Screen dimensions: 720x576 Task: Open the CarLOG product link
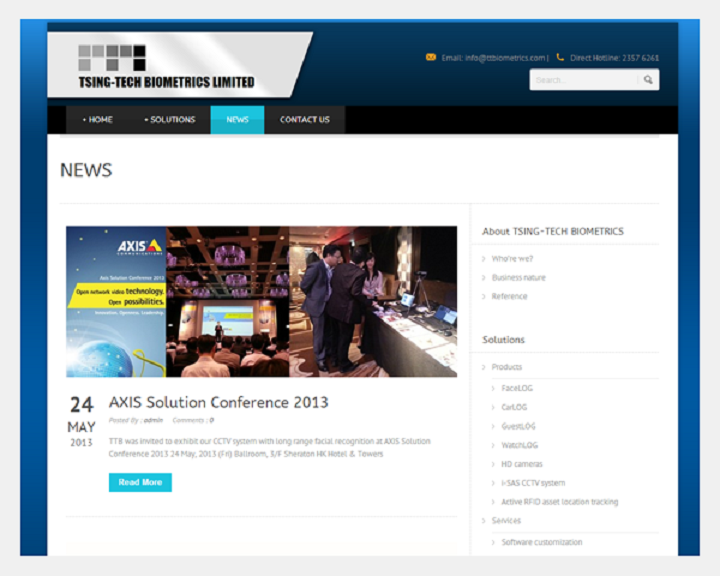click(514, 407)
